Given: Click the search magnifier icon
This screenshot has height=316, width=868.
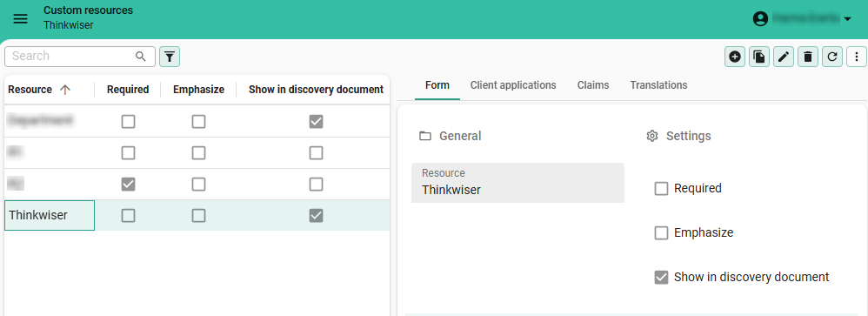Looking at the screenshot, I should point(141,56).
